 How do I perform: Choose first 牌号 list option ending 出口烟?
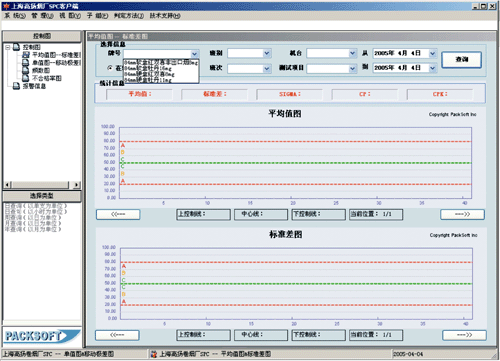[161, 62]
